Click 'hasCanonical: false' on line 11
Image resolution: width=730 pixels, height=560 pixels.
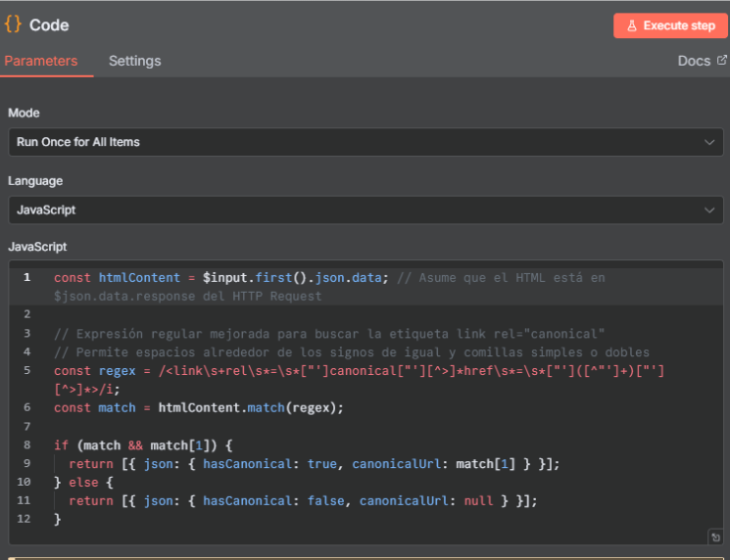point(273,501)
